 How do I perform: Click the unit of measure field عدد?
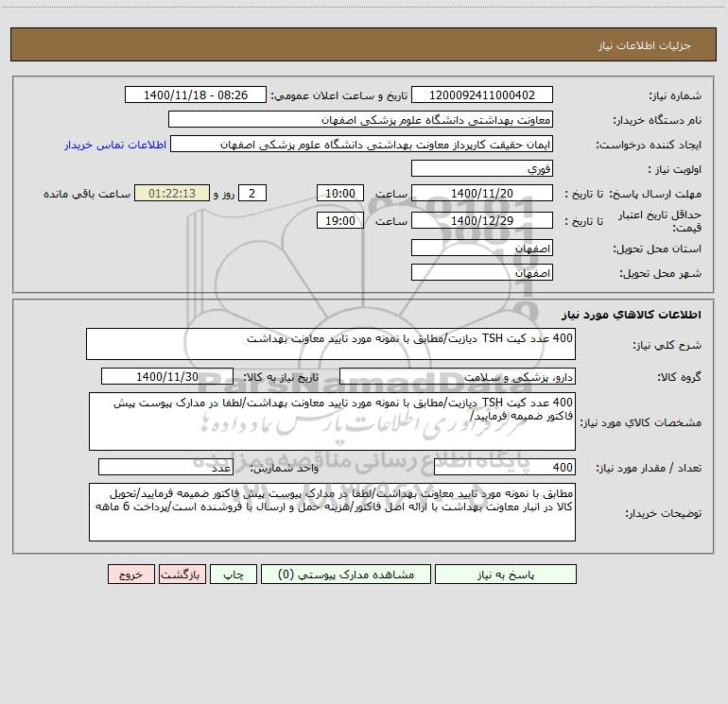pyautogui.click(x=165, y=468)
